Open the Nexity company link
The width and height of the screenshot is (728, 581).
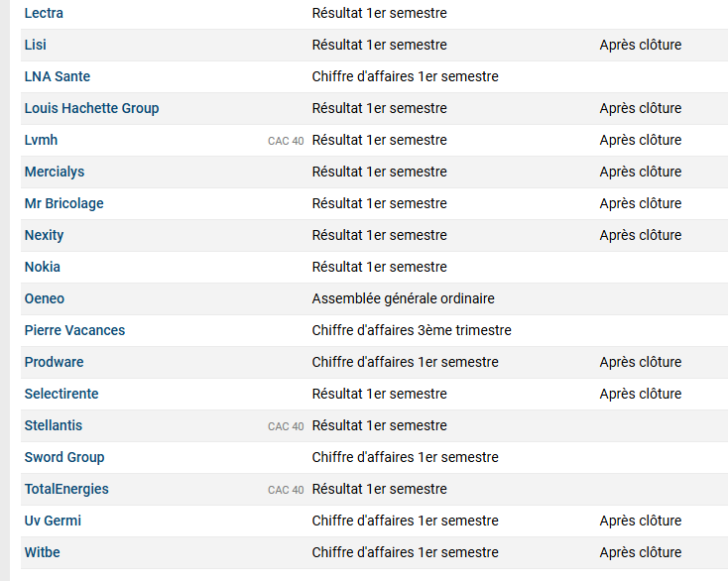(x=44, y=235)
